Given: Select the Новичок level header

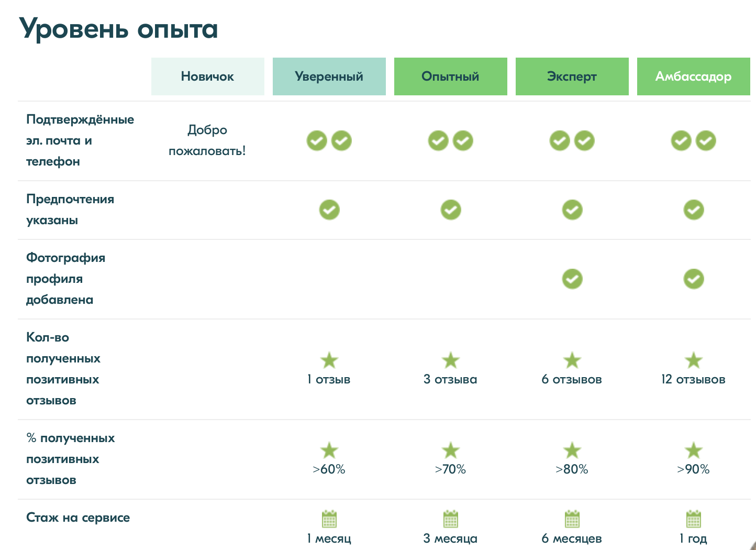Looking at the screenshot, I should (208, 76).
